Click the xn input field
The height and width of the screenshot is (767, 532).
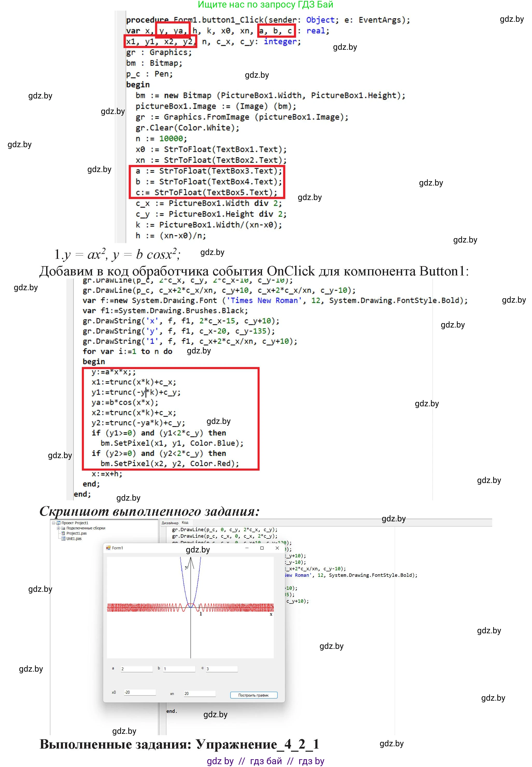[x=199, y=693]
